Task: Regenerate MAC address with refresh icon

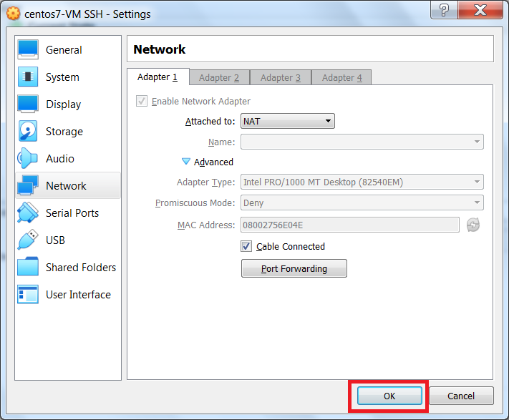Action: (x=472, y=225)
